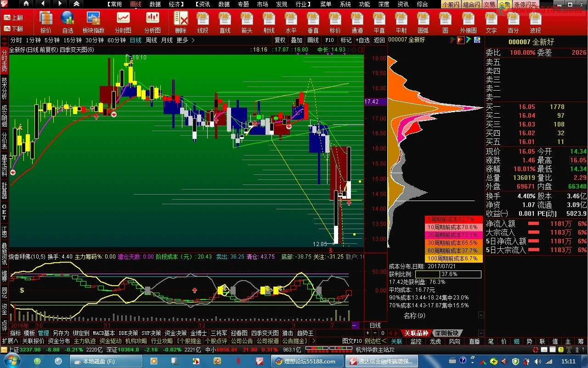
Task: Open the 报价 quotes toolbar icon
Action: pyautogui.click(x=45, y=22)
